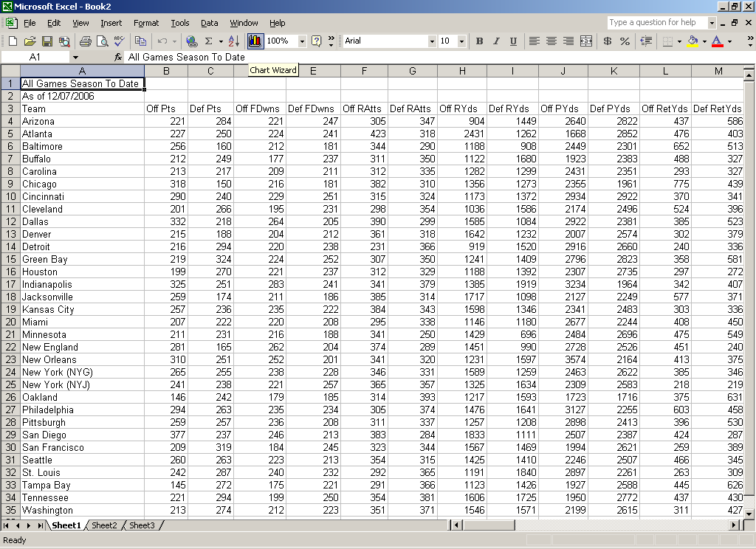The width and height of the screenshot is (756, 549).
Task: Apply yellow Fill Color bucket
Action: [693, 41]
